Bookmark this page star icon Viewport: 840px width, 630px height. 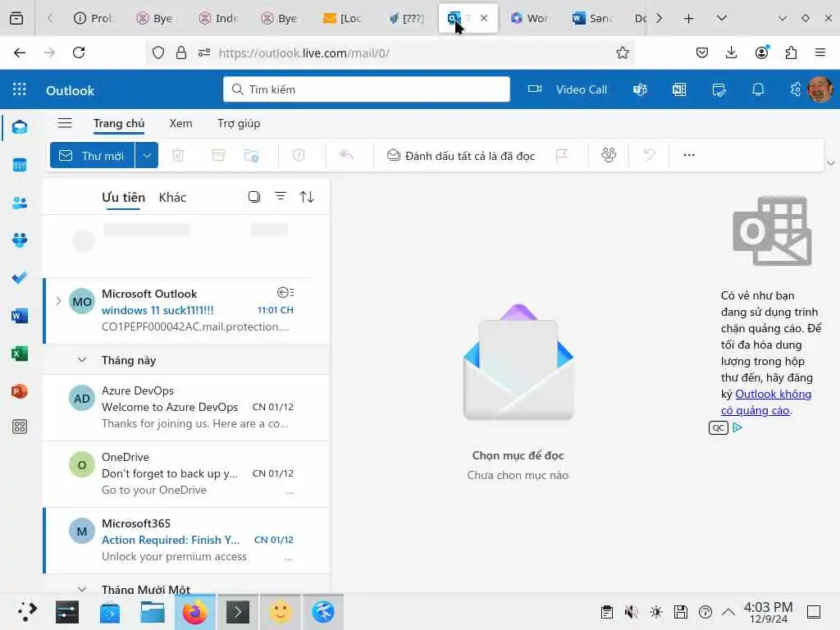622,52
